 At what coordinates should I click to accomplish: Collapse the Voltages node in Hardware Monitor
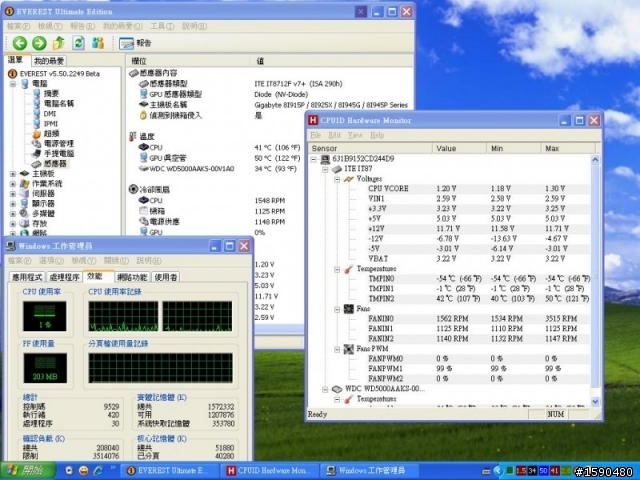coord(337,179)
